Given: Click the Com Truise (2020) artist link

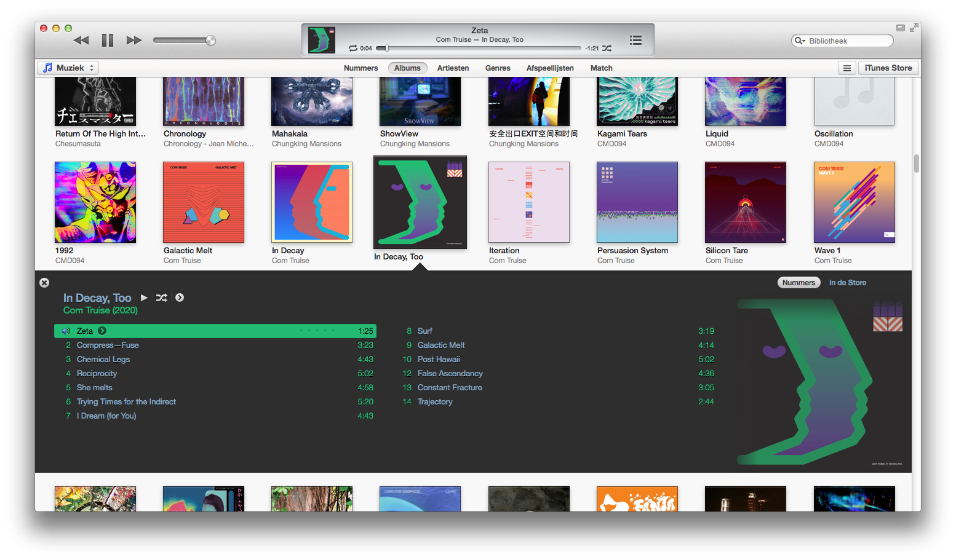Looking at the screenshot, I should [100, 310].
